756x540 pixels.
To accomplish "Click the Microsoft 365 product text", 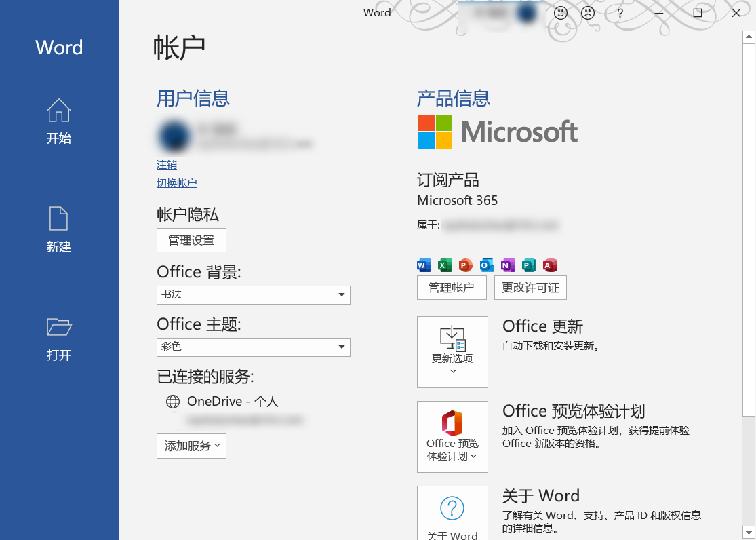I will [457, 200].
